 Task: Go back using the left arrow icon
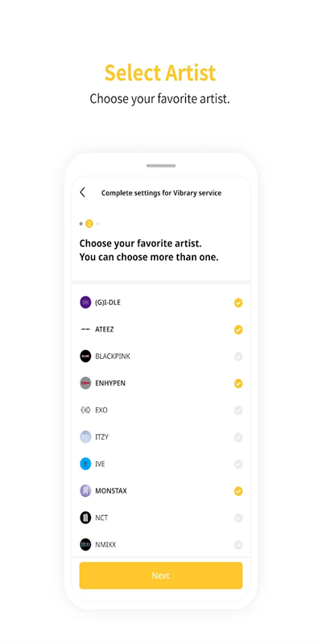click(x=83, y=192)
